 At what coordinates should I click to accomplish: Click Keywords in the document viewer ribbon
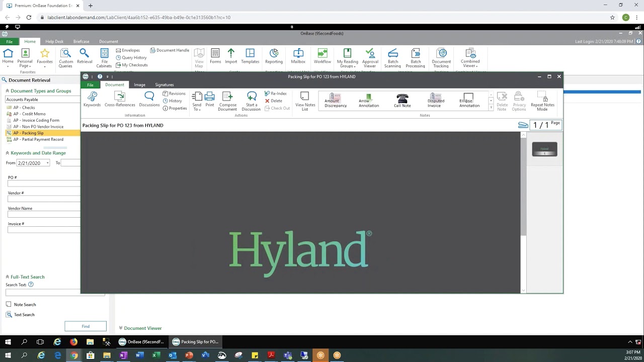pyautogui.click(x=92, y=100)
